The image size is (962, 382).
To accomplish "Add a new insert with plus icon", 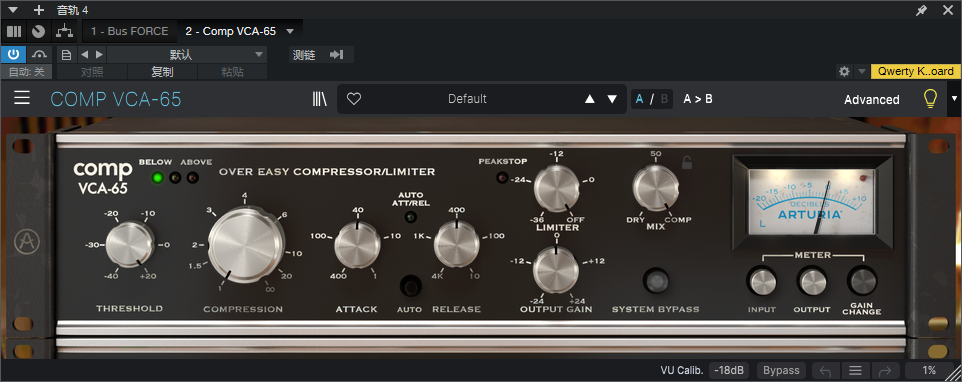I will (x=39, y=10).
